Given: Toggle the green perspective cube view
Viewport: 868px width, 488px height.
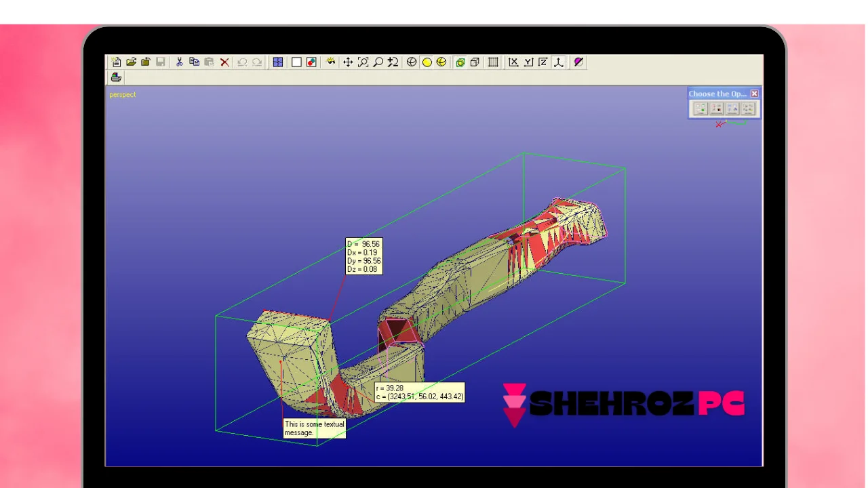Looking at the screenshot, I should [x=460, y=62].
